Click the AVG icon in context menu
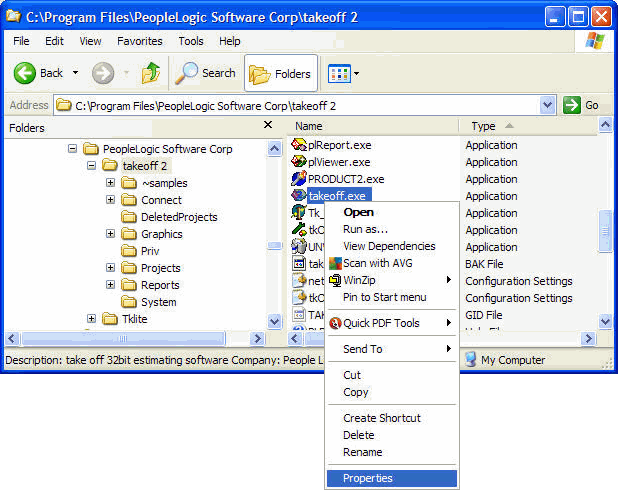 [335, 263]
